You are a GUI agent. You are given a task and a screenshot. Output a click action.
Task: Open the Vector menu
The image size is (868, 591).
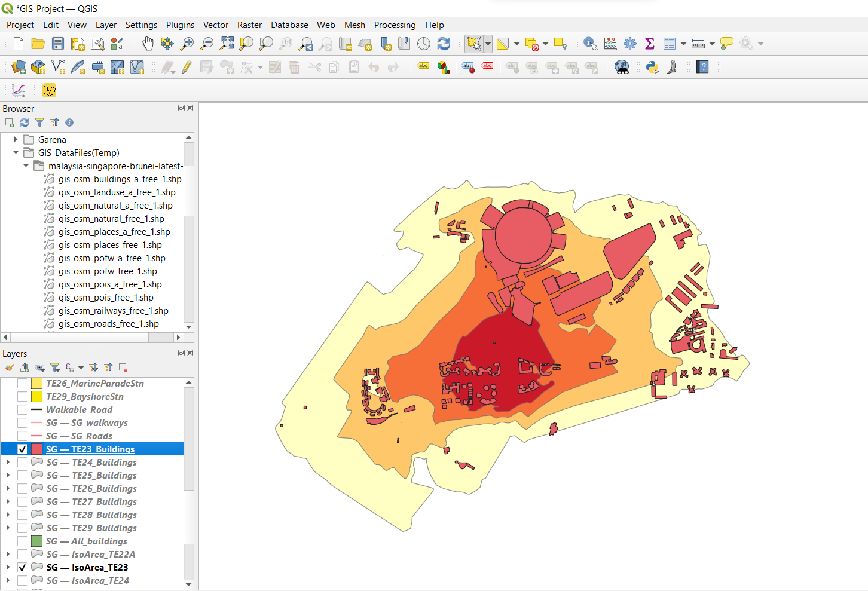point(215,25)
